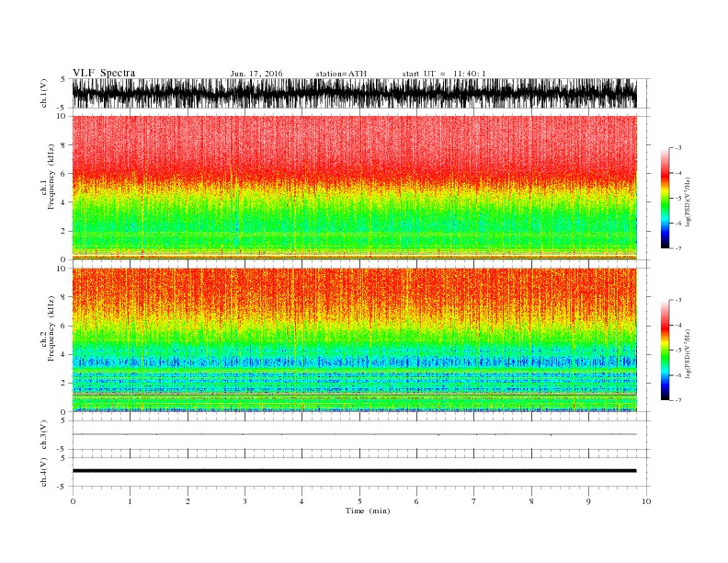
Task: Click the thick ch.4 voltage trace
Action: tap(354, 471)
